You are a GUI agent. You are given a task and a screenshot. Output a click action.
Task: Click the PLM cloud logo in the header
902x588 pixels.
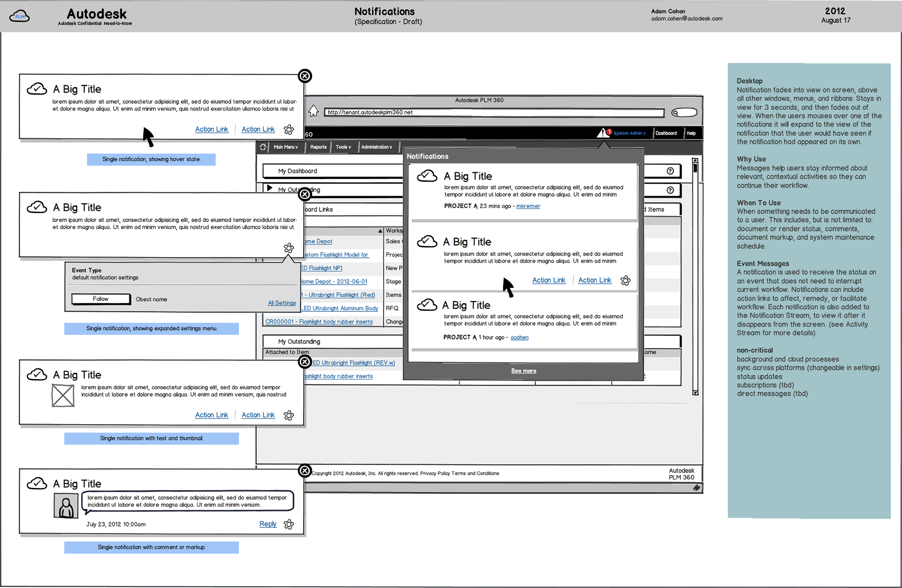pyautogui.click(x=20, y=16)
